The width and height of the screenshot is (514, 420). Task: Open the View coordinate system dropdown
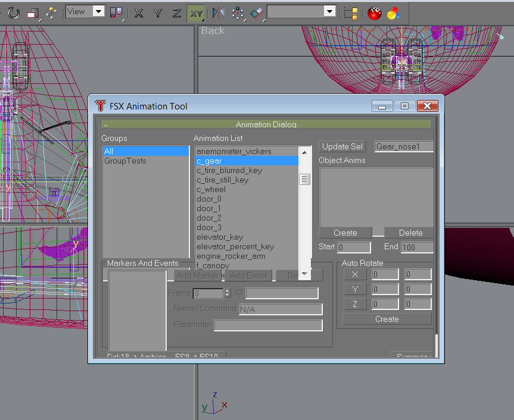tap(98, 12)
